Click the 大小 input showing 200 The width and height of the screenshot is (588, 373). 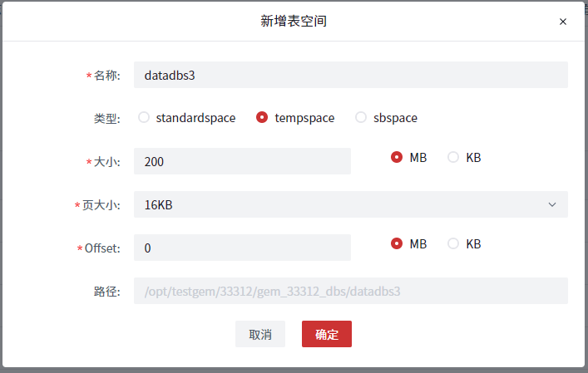pyautogui.click(x=242, y=161)
